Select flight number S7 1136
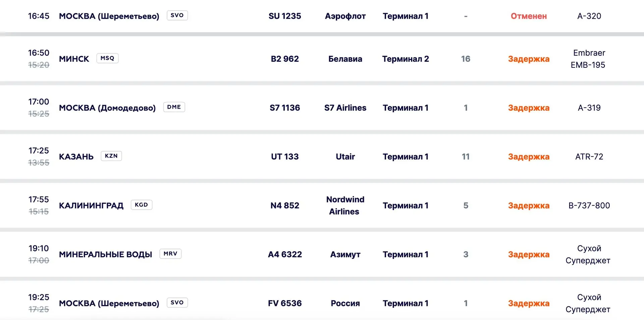Screen dimensions: 644x320 pyautogui.click(x=285, y=108)
